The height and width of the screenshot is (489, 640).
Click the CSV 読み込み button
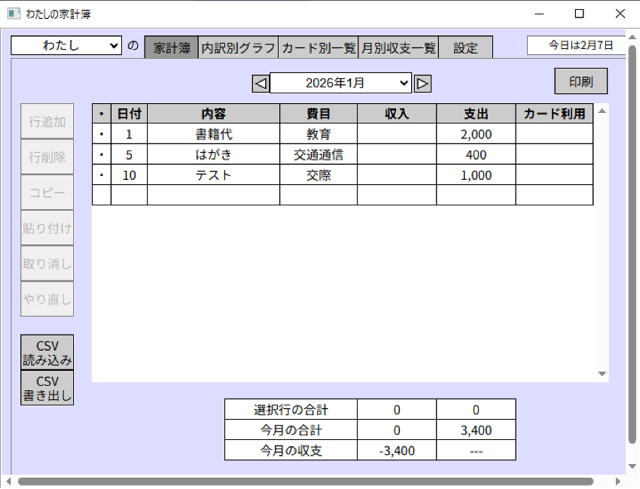pyautogui.click(x=47, y=352)
